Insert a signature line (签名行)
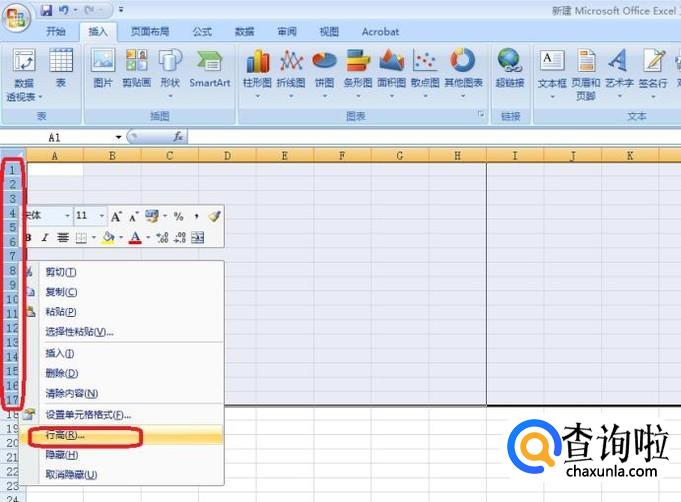681x502 pixels. (x=653, y=73)
